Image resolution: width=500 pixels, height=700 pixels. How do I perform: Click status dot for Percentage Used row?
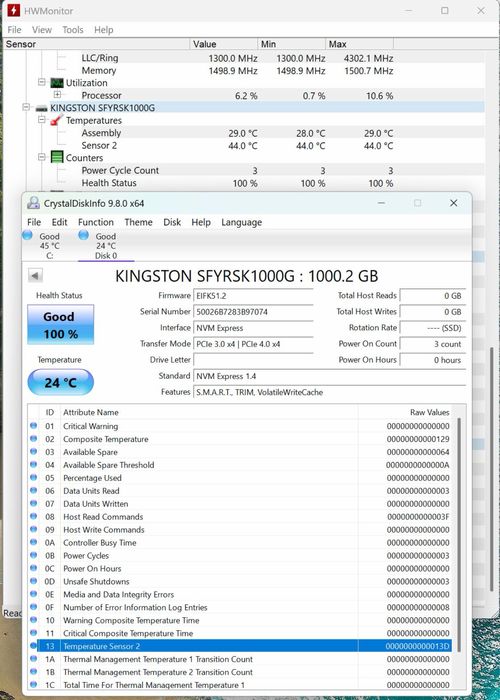(x=33, y=477)
